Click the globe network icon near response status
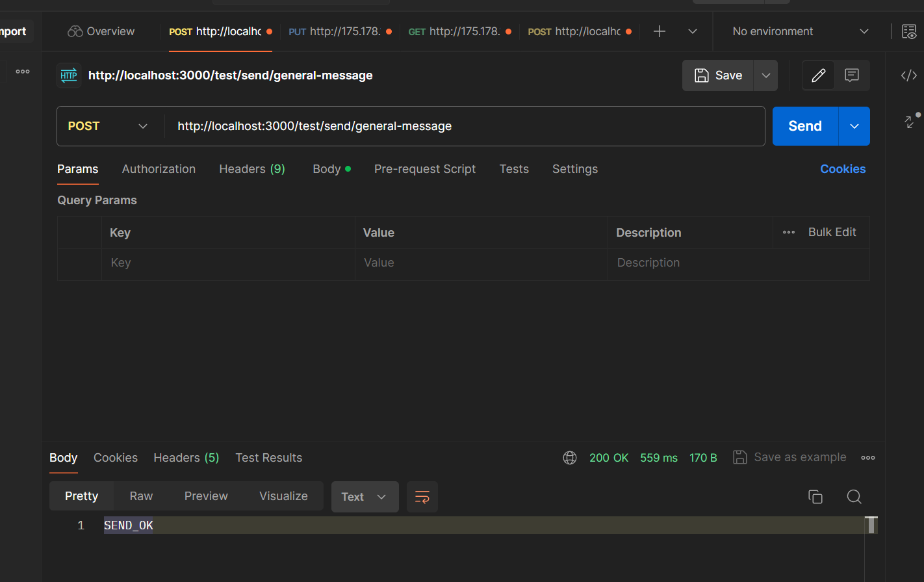This screenshot has width=924, height=582. click(x=569, y=457)
